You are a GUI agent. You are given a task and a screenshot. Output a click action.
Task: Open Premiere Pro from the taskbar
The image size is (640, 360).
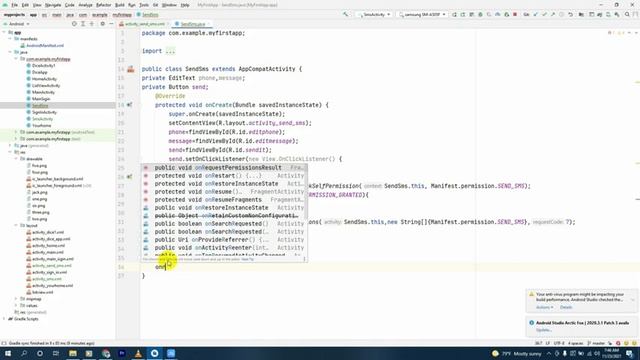coord(122,353)
